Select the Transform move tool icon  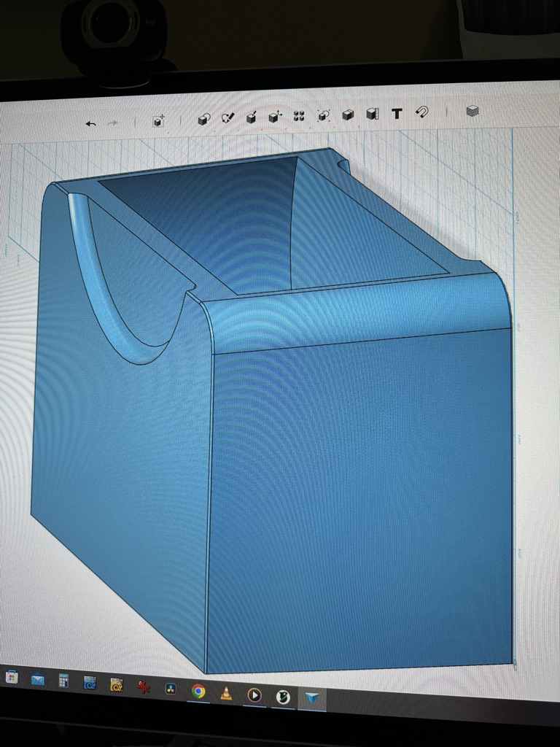pos(158,120)
